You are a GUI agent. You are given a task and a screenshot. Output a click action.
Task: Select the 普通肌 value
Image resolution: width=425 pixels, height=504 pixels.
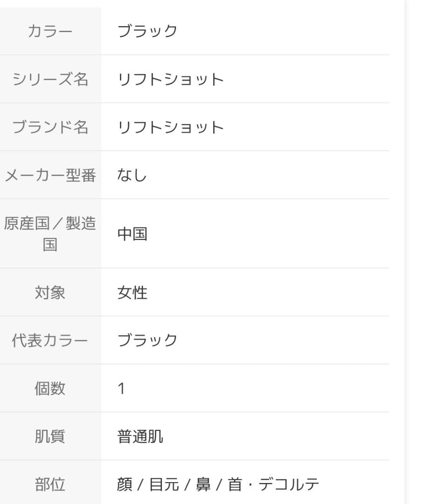pyautogui.click(x=140, y=437)
